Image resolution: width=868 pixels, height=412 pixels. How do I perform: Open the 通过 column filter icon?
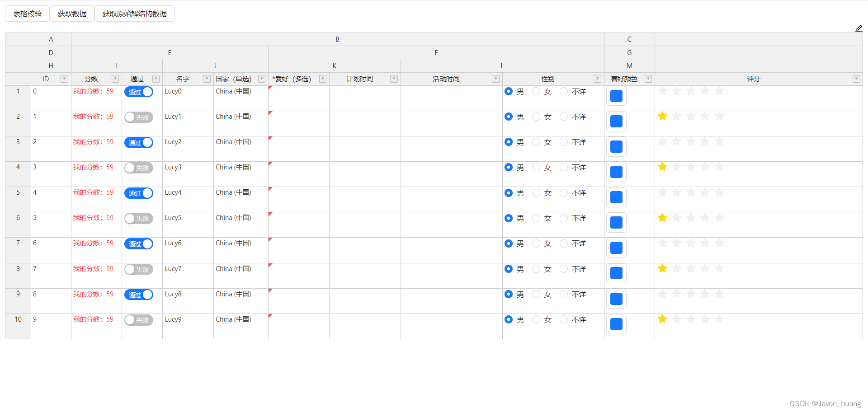click(x=156, y=79)
